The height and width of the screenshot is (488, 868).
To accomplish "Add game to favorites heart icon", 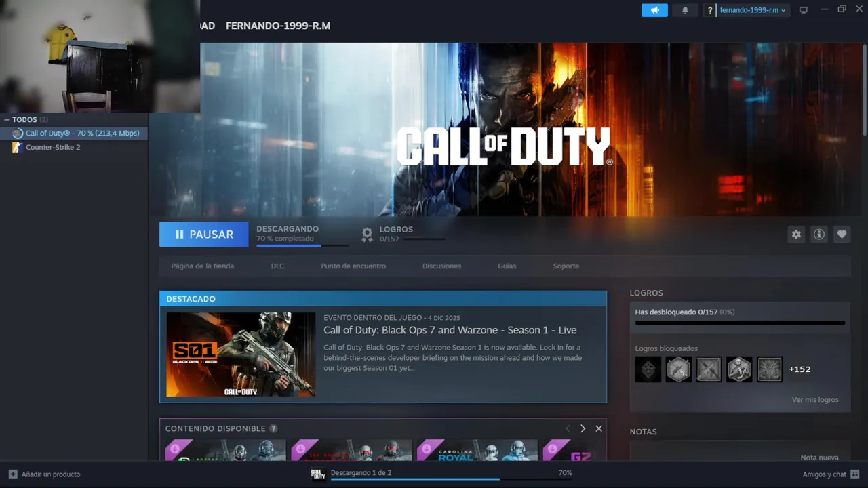I will pyautogui.click(x=842, y=235).
